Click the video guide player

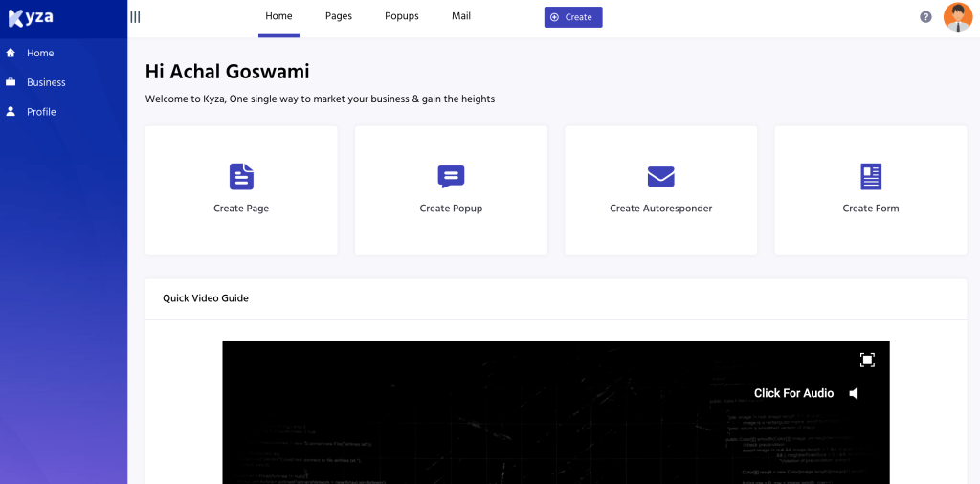[556, 412]
